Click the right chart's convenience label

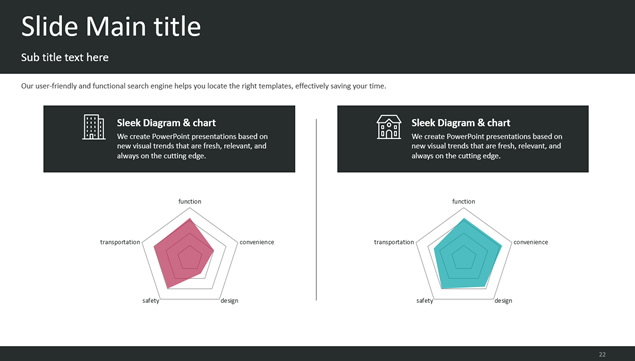point(531,242)
